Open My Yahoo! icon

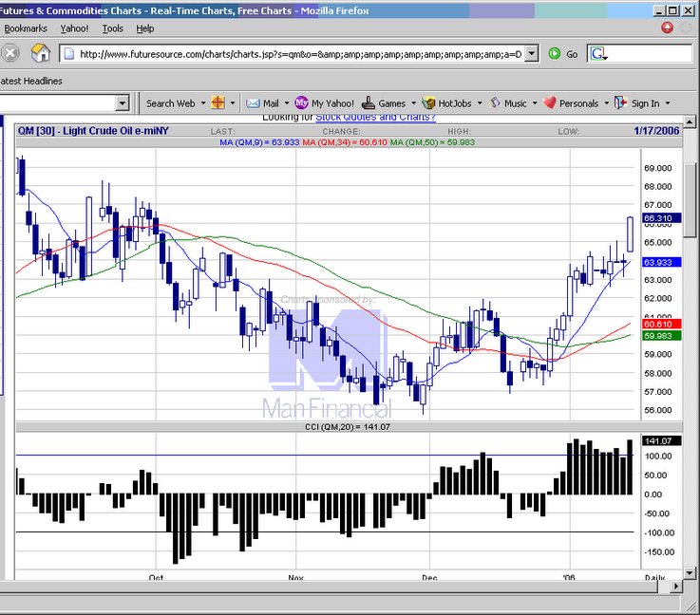point(301,103)
